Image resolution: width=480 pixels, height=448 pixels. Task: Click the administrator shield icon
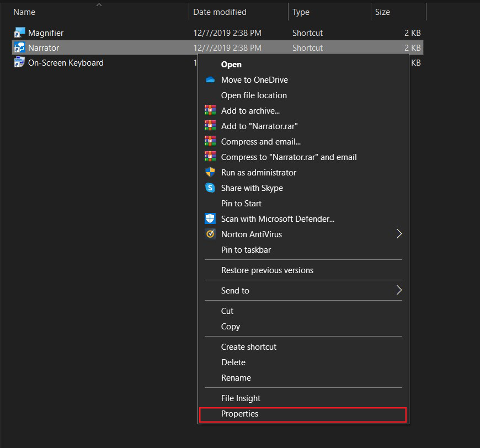point(210,172)
